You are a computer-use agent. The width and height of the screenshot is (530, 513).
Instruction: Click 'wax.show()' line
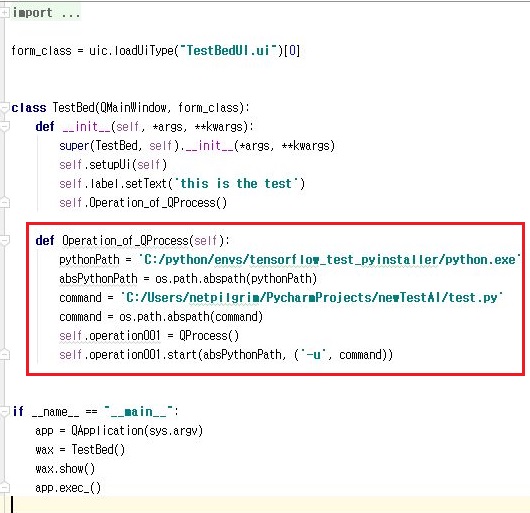click(x=65, y=469)
